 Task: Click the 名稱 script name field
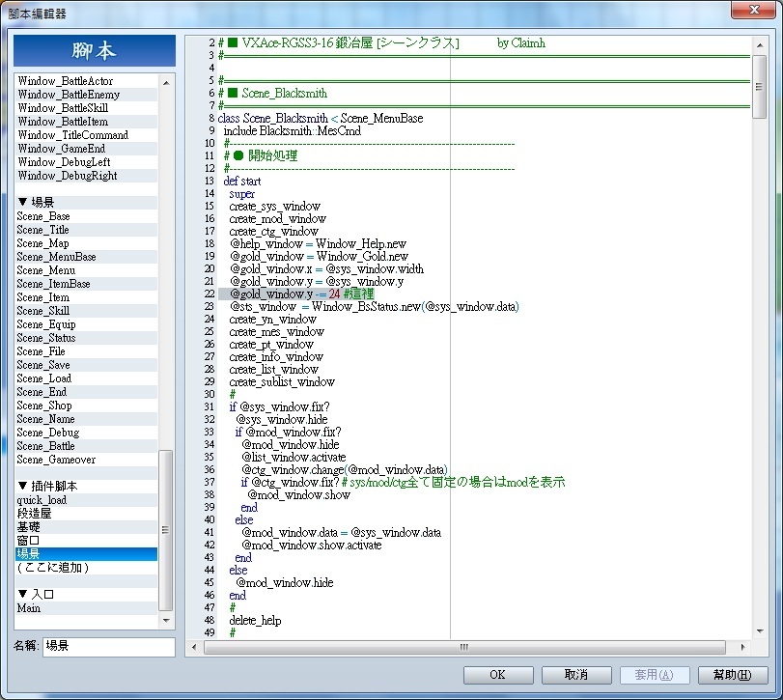click(109, 647)
